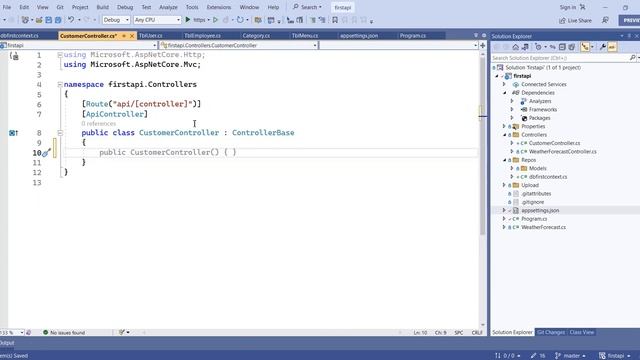
Task: Click Show All Files icon in Solution Explorer
Action: (x=571, y=47)
